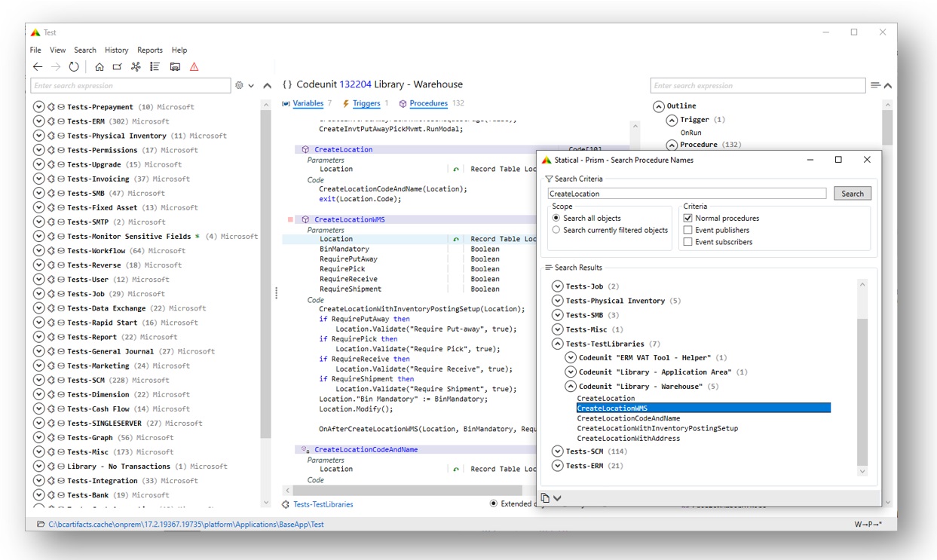
Task: Click the Triggers lightning bolt icon
Action: tap(346, 103)
